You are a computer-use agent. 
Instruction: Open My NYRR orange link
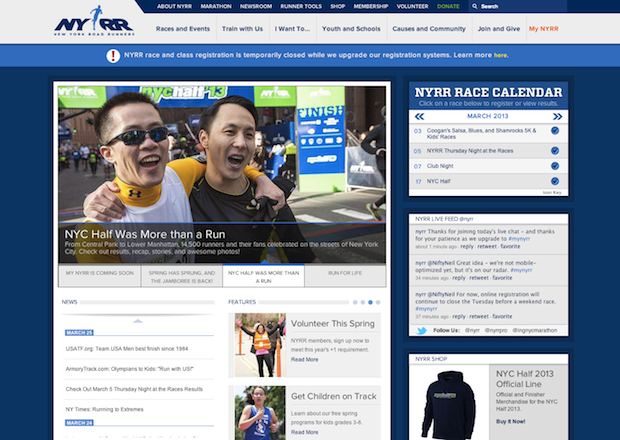pyautogui.click(x=544, y=29)
